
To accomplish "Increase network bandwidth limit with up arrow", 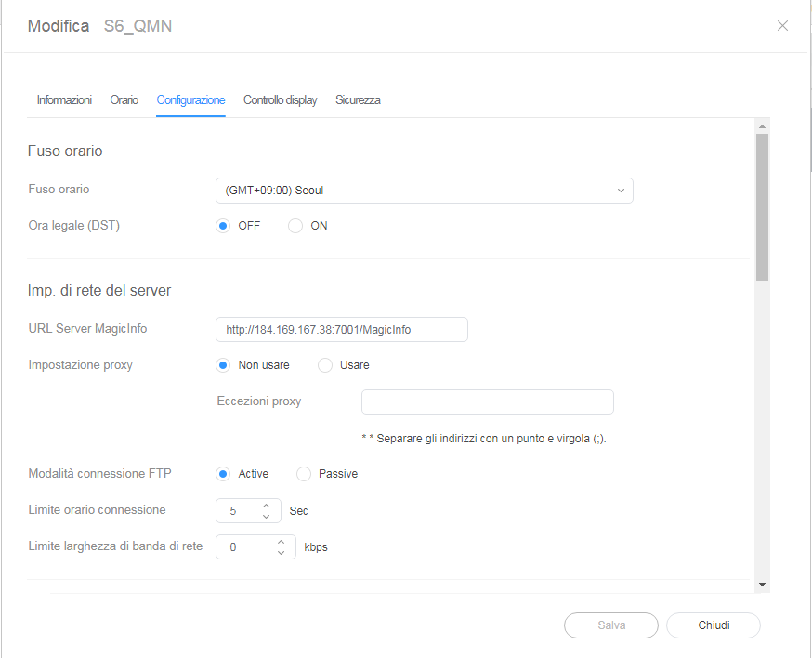I will tap(281, 542).
